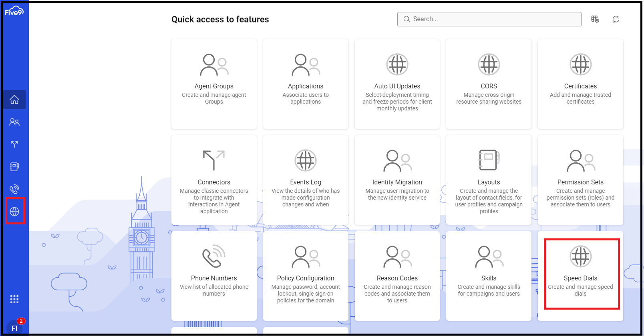Image resolution: width=644 pixels, height=336 pixels.
Task: Click the Connectors arrows icon
Action: click(x=214, y=160)
